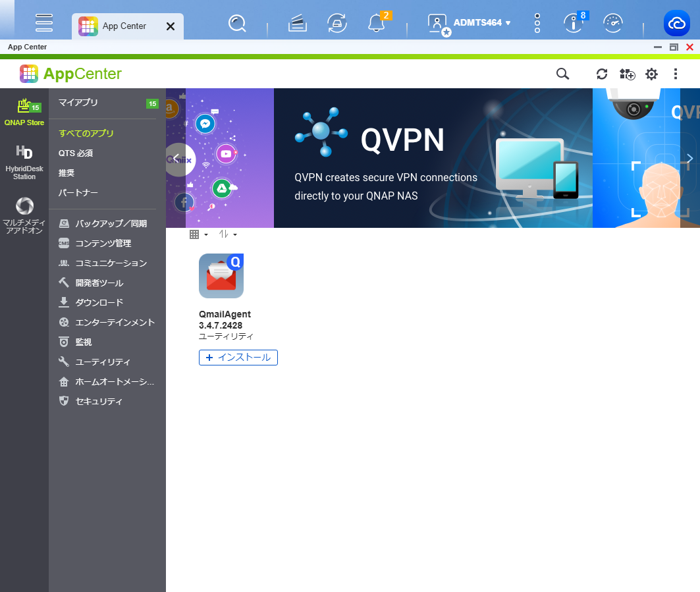
Task: Open ダウンロード category
Action: click(x=91, y=302)
